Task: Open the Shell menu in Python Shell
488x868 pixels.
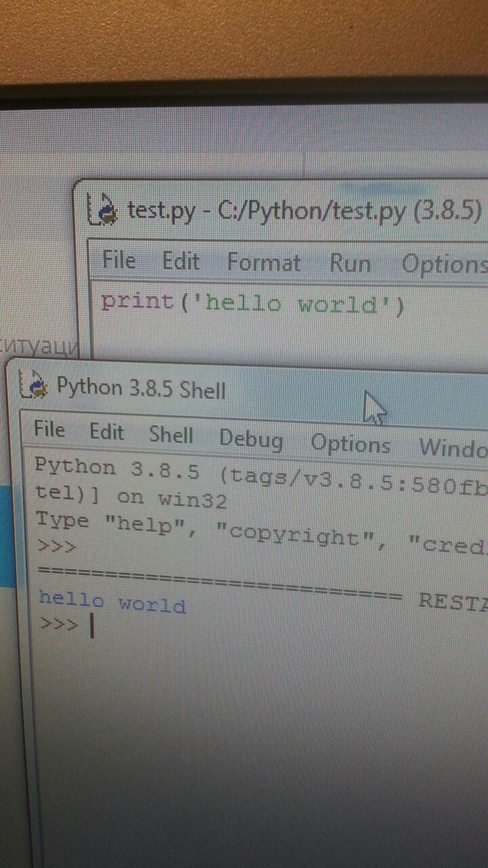Action: coord(171,435)
